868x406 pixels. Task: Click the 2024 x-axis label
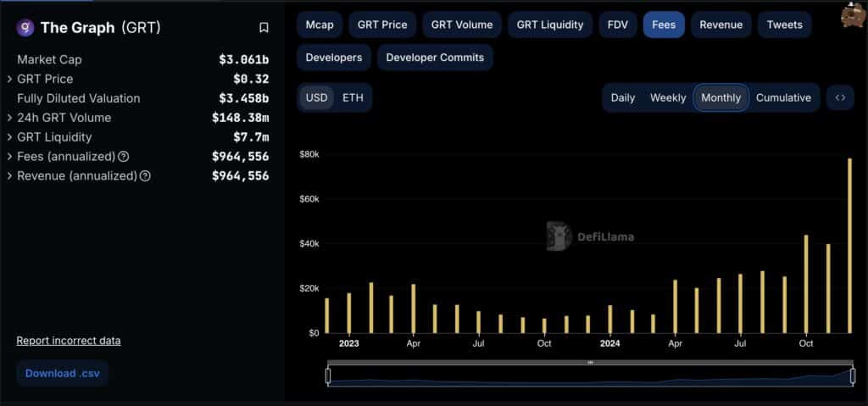[x=610, y=343]
